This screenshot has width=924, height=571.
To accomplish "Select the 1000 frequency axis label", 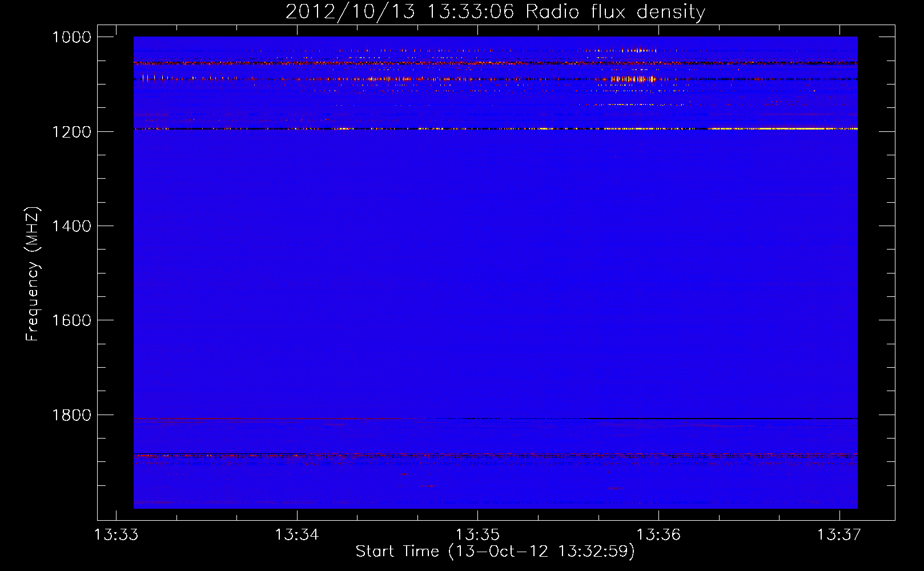I will coord(71,37).
